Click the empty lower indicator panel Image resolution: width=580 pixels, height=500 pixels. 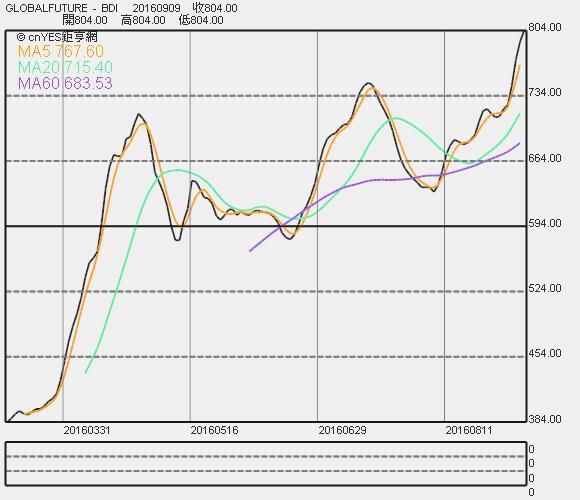[x=266, y=463]
